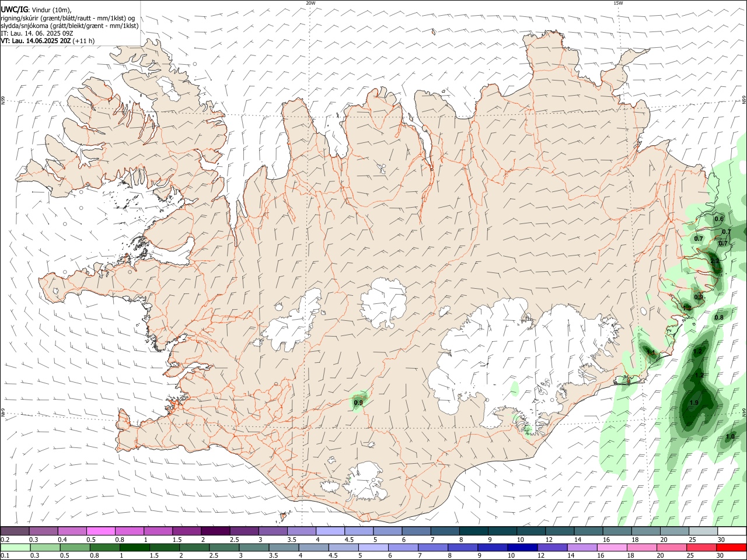Click the '7' label under upper legend row
This screenshot has width=747, height=560.
432,540
